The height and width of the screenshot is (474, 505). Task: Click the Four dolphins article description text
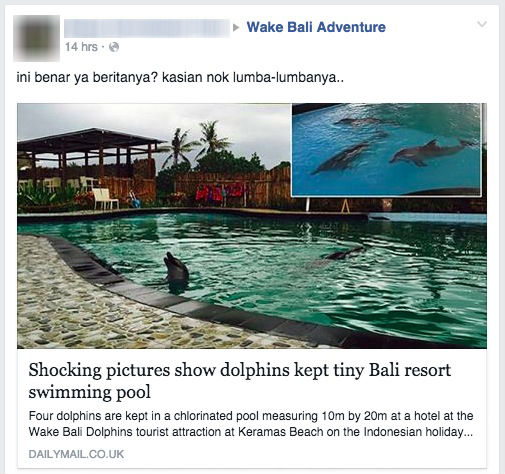coord(251,424)
